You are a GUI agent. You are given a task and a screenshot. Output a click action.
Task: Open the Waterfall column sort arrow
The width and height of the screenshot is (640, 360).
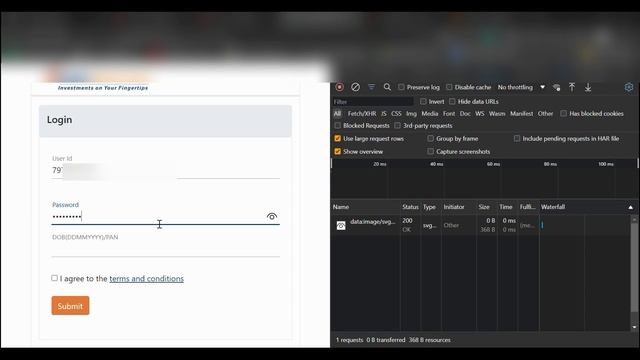[631, 207]
